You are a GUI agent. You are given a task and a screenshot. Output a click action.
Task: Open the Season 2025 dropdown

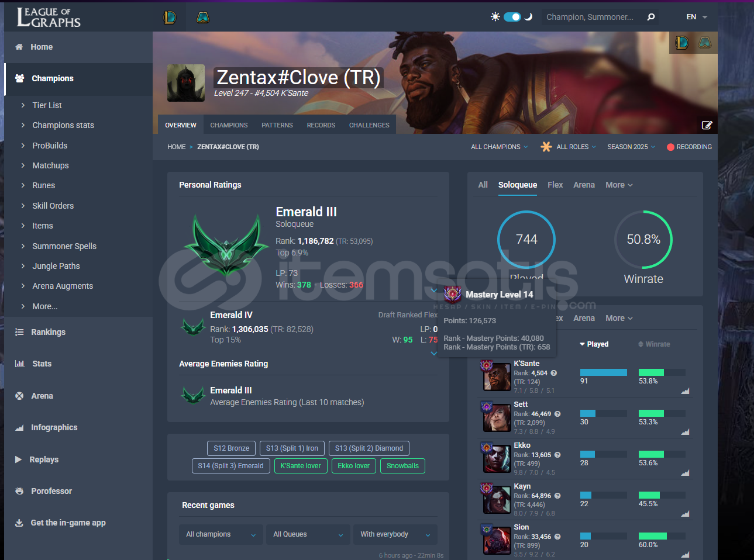pos(631,147)
